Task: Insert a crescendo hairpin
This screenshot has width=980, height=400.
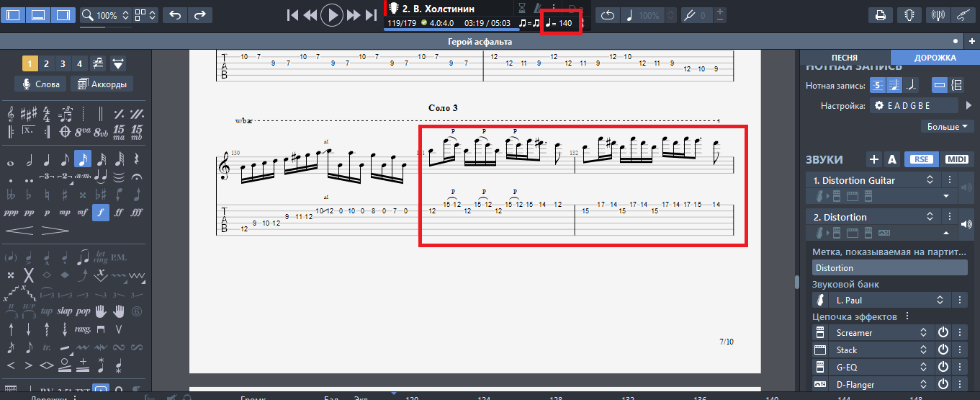Action: (20, 231)
